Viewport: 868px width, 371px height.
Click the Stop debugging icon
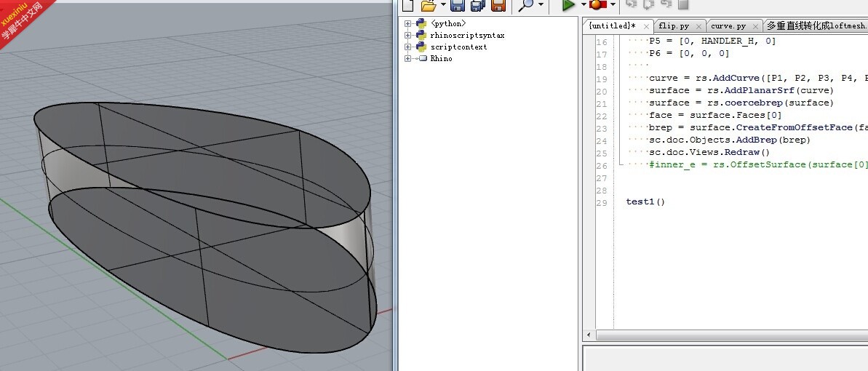click(683, 4)
